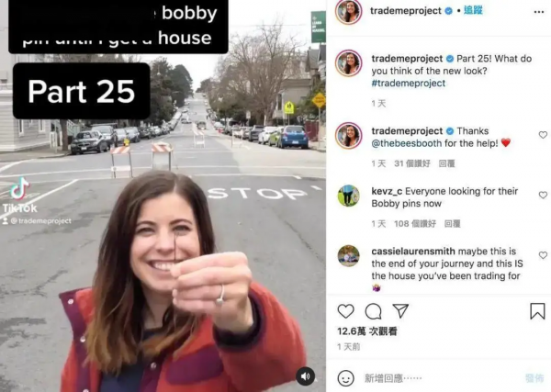The height and width of the screenshot is (392, 551).
Task: Open the comment bubble icon
Action: pyautogui.click(x=373, y=311)
